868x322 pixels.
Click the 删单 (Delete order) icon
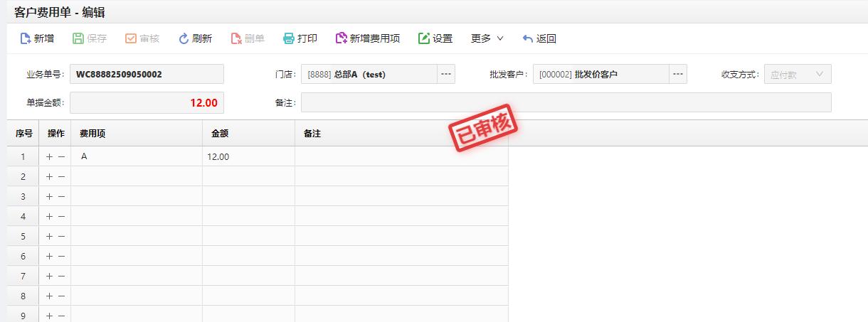(x=236, y=38)
